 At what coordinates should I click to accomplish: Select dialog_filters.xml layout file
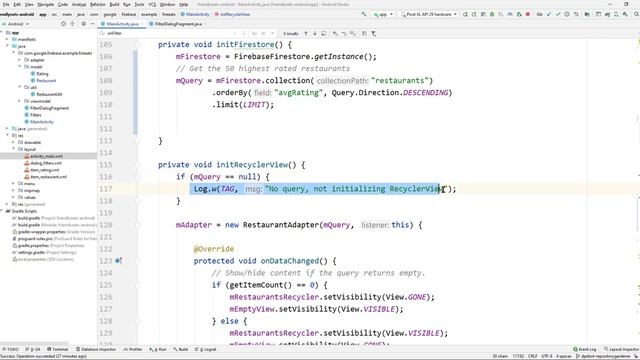click(43, 163)
